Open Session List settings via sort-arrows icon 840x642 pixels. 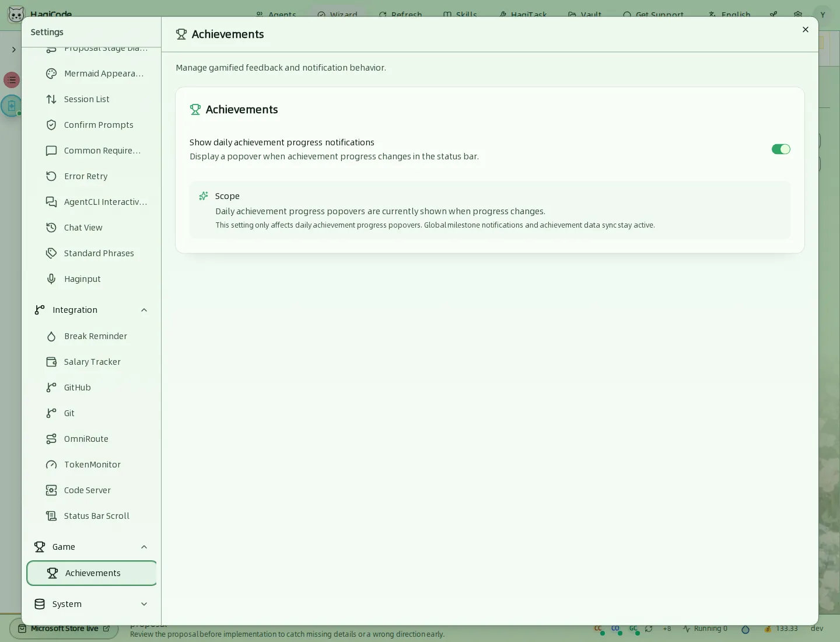51,99
